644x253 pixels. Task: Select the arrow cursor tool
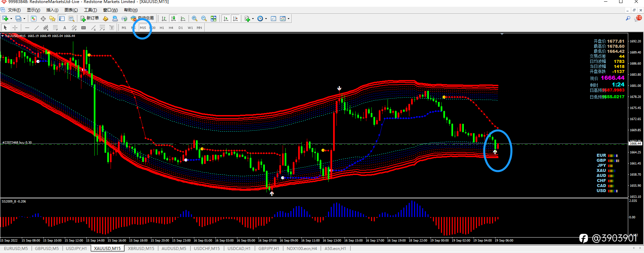[5, 28]
